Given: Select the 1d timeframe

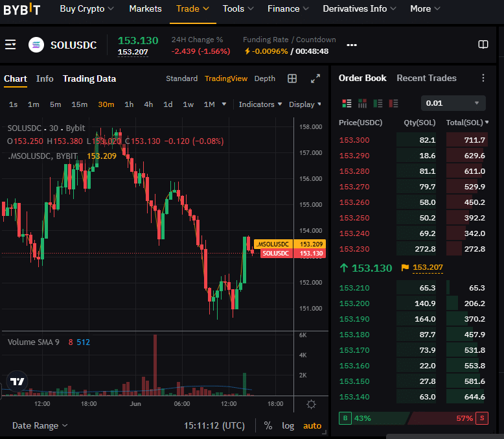Looking at the screenshot, I should point(168,104).
